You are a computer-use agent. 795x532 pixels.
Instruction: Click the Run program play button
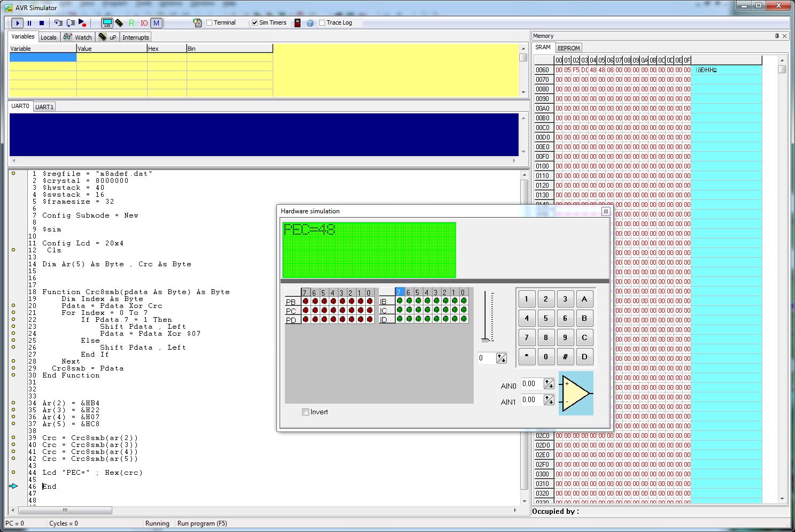coord(17,23)
